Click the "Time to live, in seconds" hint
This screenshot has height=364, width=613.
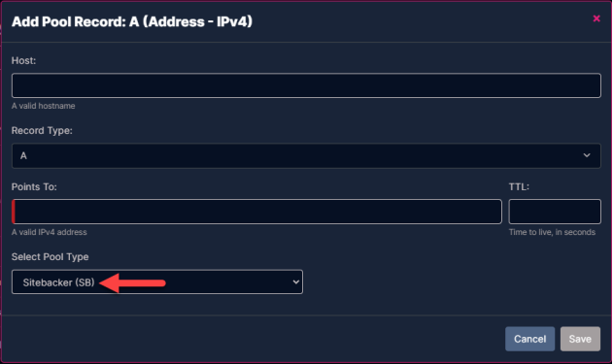pyautogui.click(x=552, y=232)
